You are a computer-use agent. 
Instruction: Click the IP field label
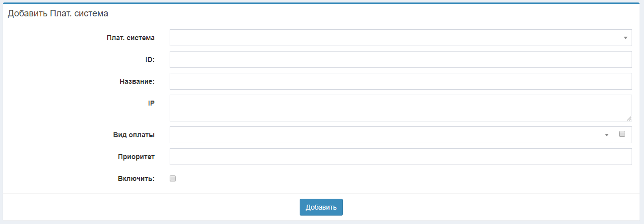tap(151, 103)
